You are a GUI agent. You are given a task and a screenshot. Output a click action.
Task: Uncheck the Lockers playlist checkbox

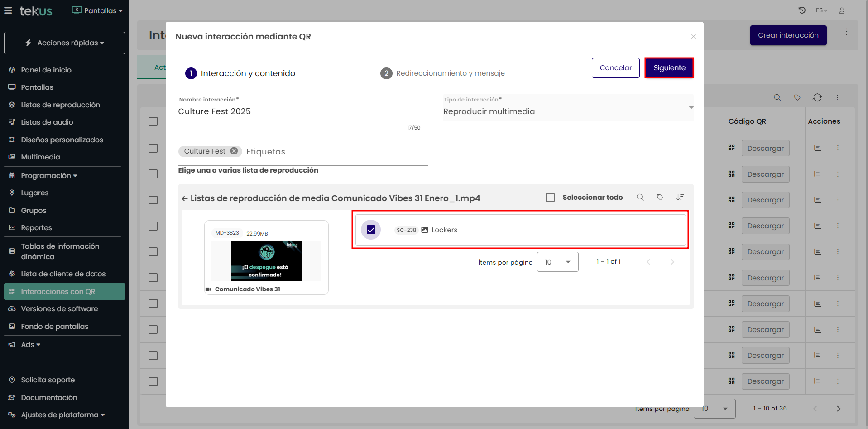(371, 230)
